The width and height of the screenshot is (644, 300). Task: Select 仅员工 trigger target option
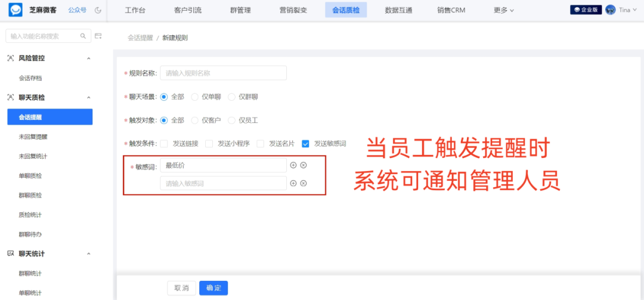pos(243,120)
